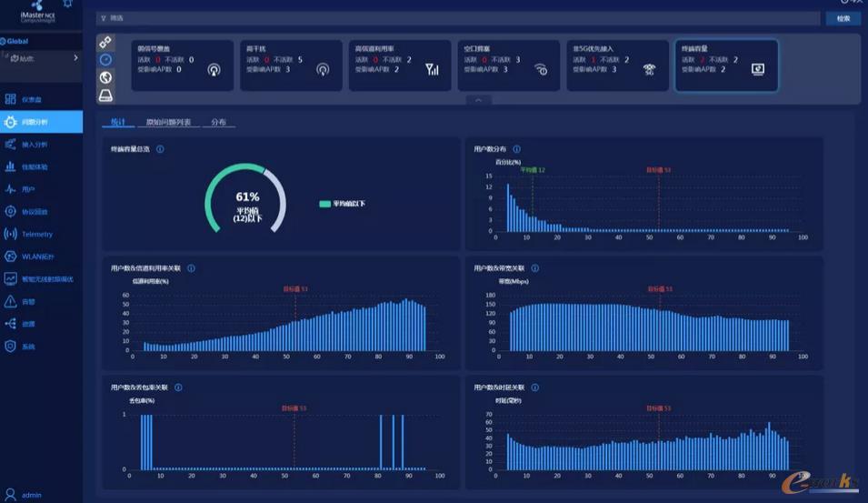Click the disk drive category icon
Viewport: 868px width, 503px height.
tap(105, 96)
